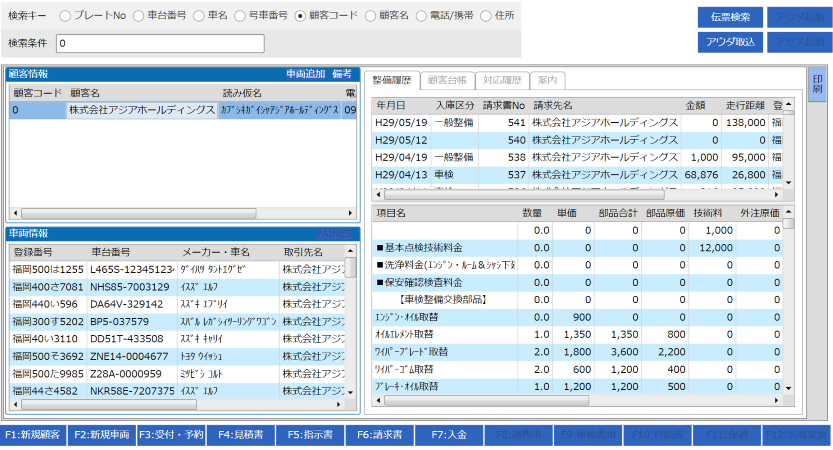
Task: Select the 車台番号 search key radio
Action: point(138,16)
